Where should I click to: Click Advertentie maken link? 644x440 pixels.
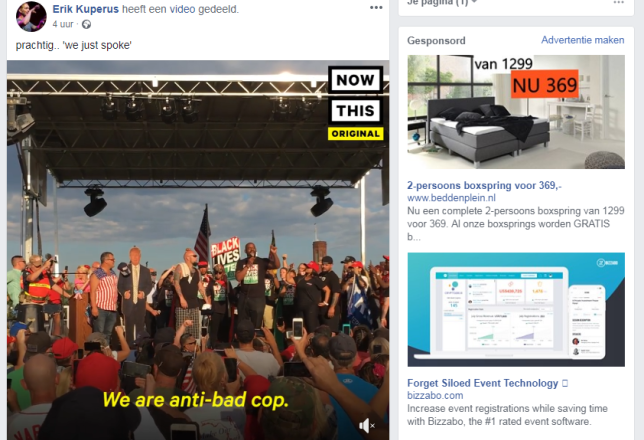tap(582, 40)
